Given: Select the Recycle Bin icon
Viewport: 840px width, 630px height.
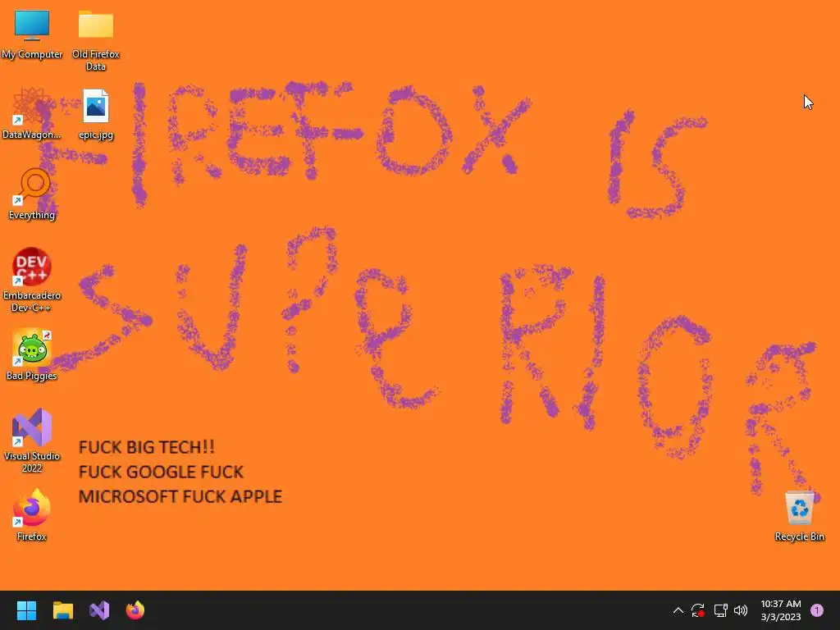Looking at the screenshot, I should pos(799,516).
